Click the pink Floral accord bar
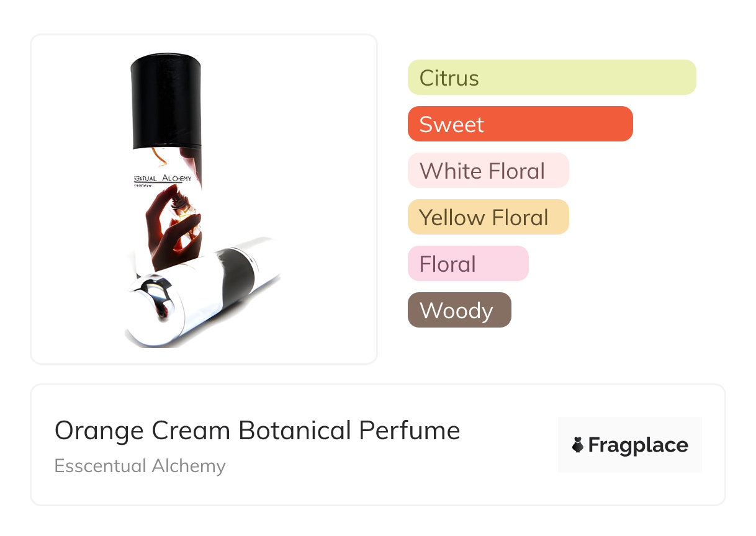 pyautogui.click(x=467, y=264)
